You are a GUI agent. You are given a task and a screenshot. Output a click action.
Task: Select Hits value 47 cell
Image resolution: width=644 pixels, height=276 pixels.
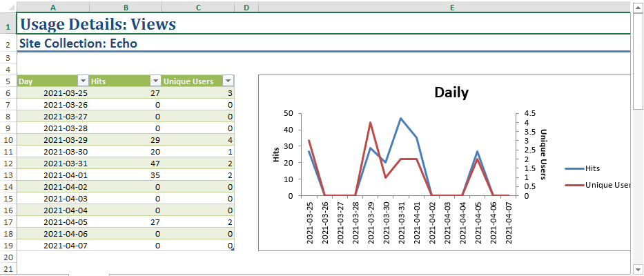(x=126, y=164)
